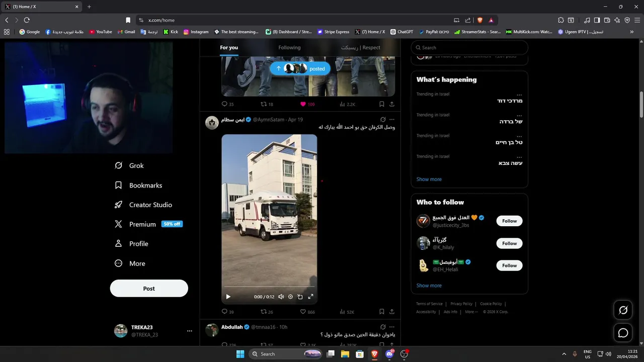Image resolution: width=644 pixels, height=362 pixels.
Task: Open browser extensions puzzle icon
Action: click(x=561, y=20)
